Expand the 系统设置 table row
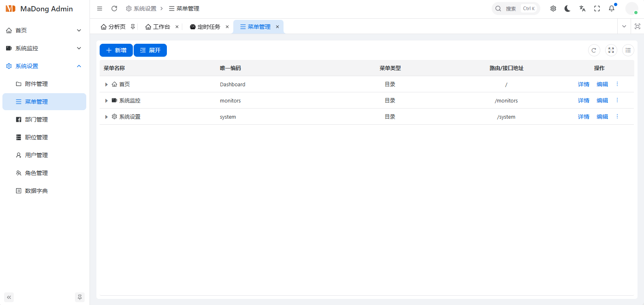 pos(107,117)
